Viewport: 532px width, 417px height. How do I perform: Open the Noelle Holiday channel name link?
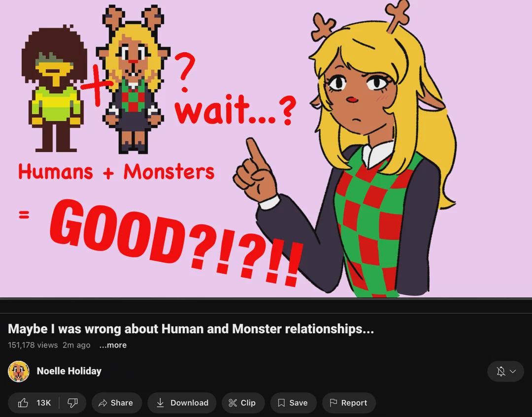69,371
